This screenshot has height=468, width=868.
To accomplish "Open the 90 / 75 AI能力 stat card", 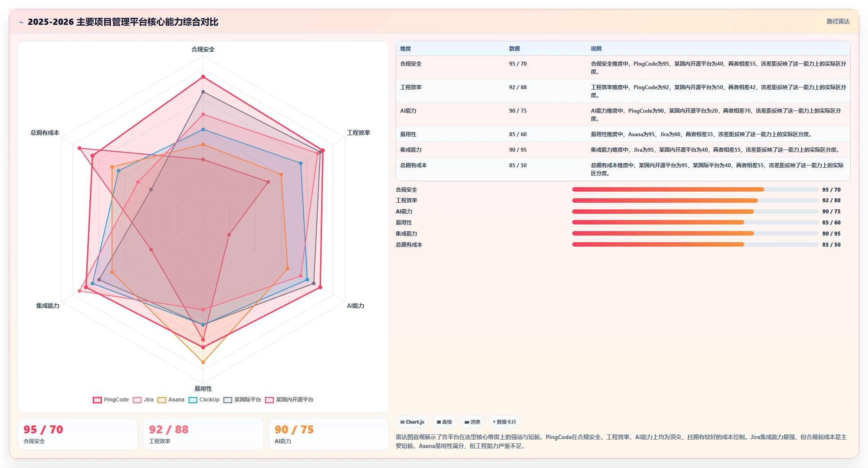I will pos(329,434).
